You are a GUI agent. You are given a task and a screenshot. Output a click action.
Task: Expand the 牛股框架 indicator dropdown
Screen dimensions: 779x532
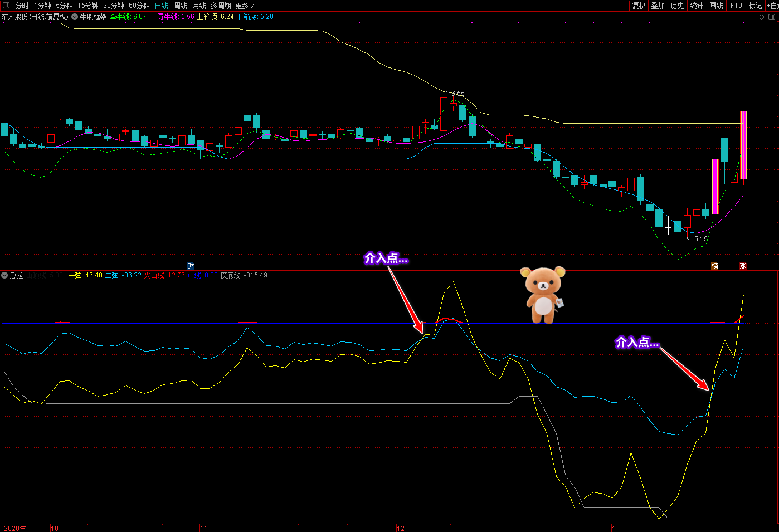(75, 17)
